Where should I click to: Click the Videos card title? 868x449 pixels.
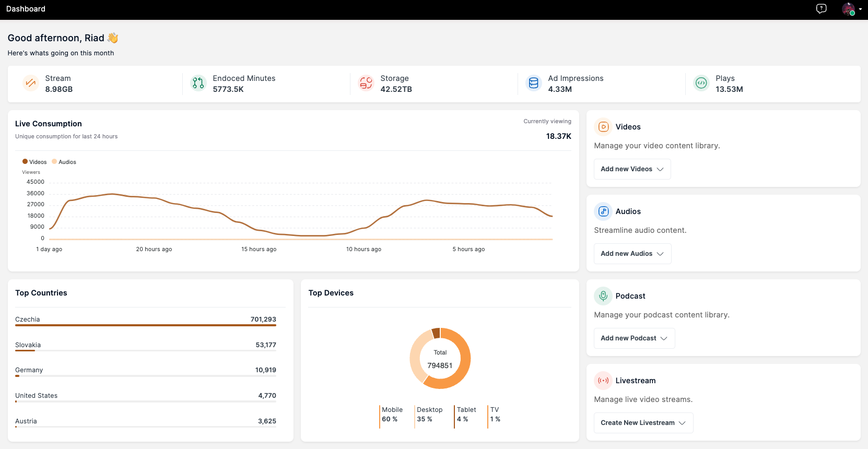click(628, 127)
